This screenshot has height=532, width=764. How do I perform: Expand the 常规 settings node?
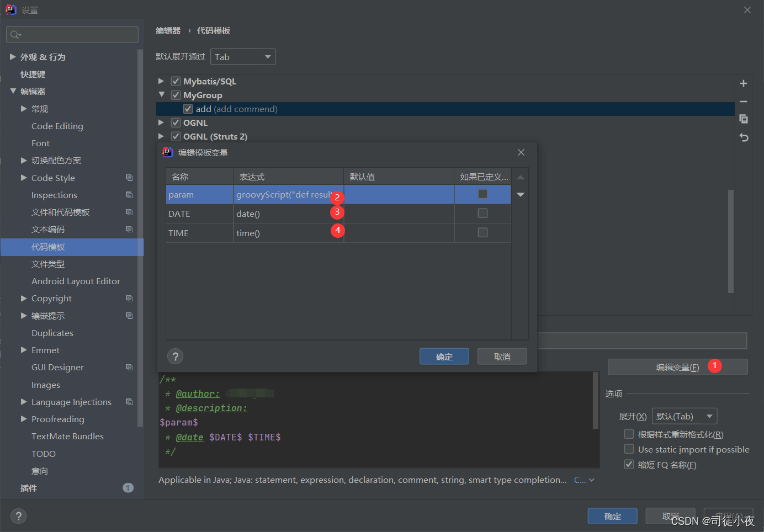(x=24, y=109)
